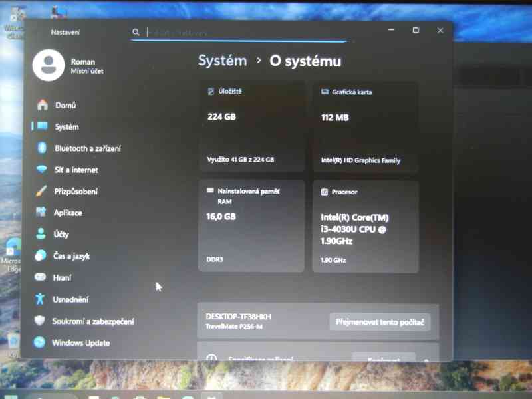532x399 pixels.
Task: Select Bluetooth a zařízení menu label
Action: (88, 148)
